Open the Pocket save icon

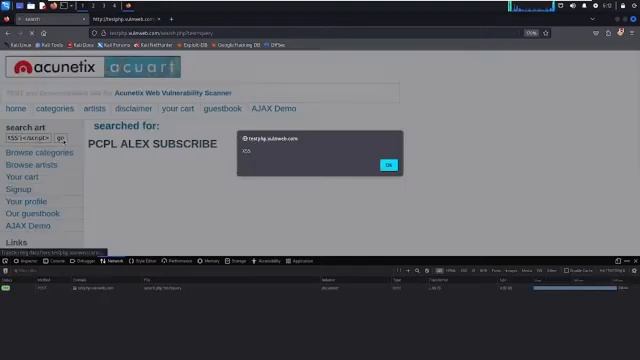596,33
